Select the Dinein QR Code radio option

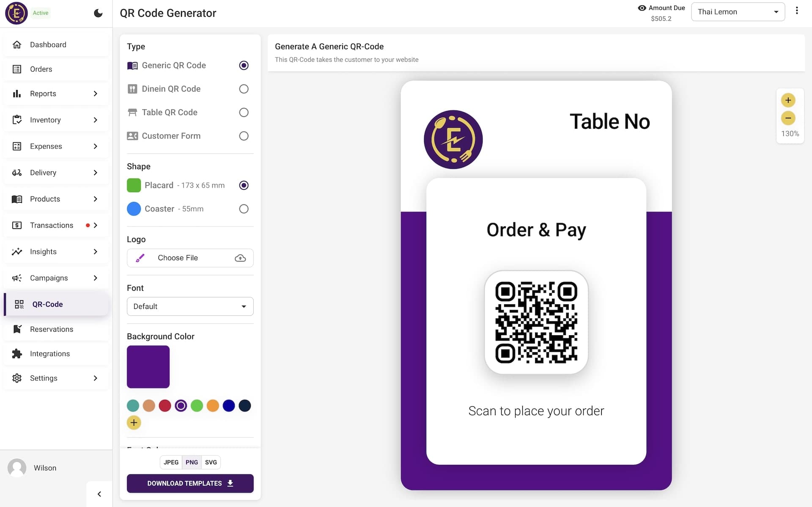244,89
